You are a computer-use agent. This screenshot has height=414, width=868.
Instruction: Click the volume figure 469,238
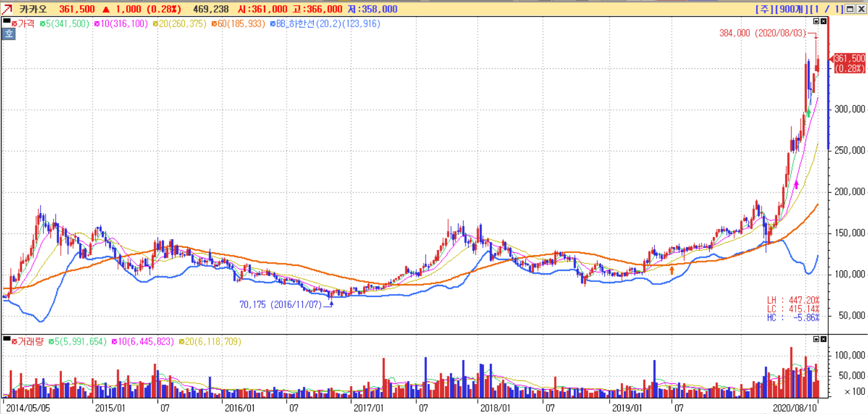point(211,9)
